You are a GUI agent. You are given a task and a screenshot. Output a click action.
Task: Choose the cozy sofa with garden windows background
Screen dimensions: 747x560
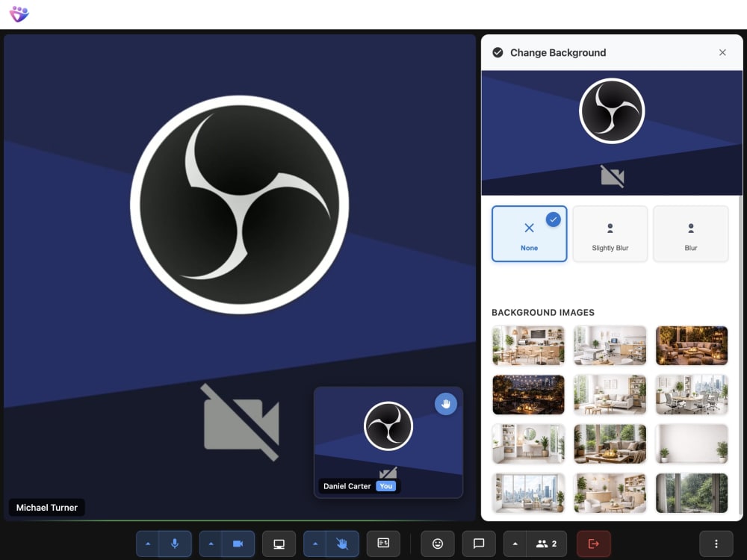(x=610, y=444)
